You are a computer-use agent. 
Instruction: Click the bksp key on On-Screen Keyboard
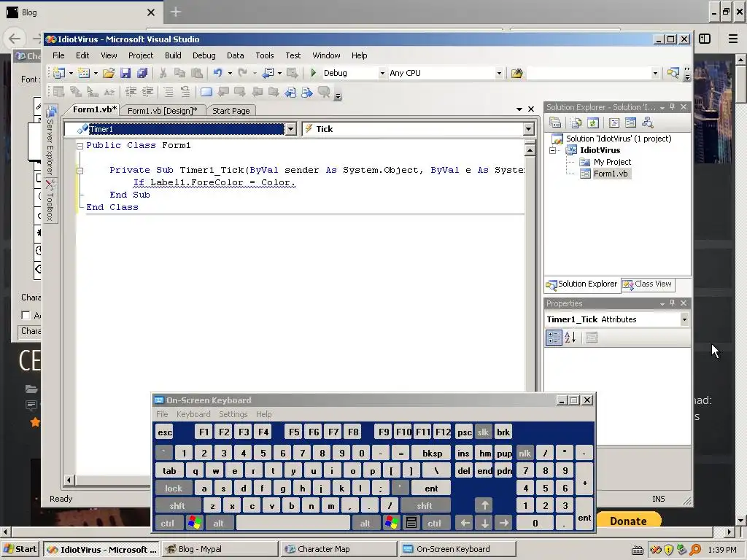tap(432, 454)
